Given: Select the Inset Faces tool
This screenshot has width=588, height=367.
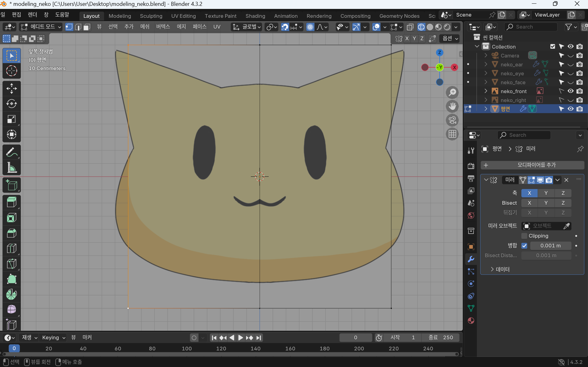Looking at the screenshot, I should [12, 218].
